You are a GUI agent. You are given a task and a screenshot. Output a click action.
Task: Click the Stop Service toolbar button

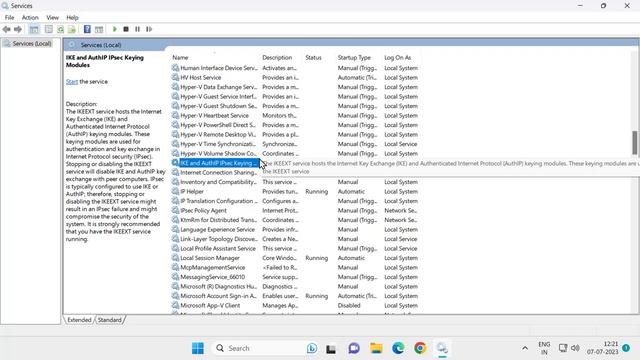click(126, 29)
